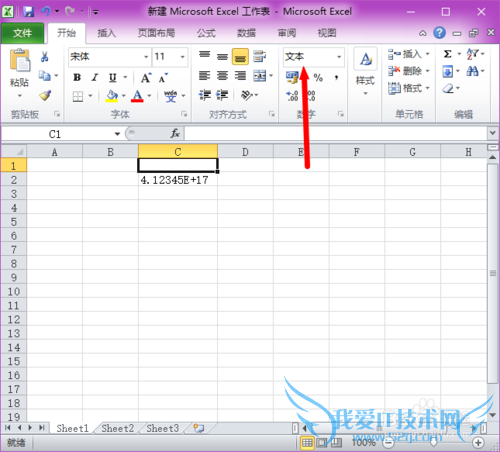This screenshot has width=500, height=452.
Task: Click the zoom in plus button
Action: [478, 443]
